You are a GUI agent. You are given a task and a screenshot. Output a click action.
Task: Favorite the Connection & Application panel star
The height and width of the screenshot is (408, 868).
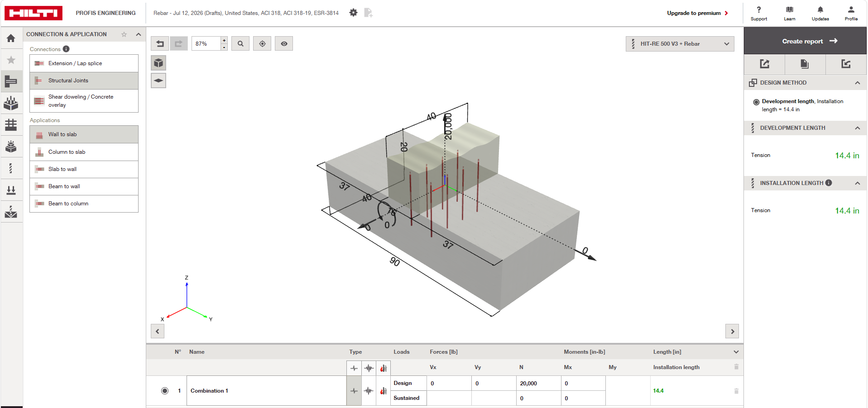124,34
